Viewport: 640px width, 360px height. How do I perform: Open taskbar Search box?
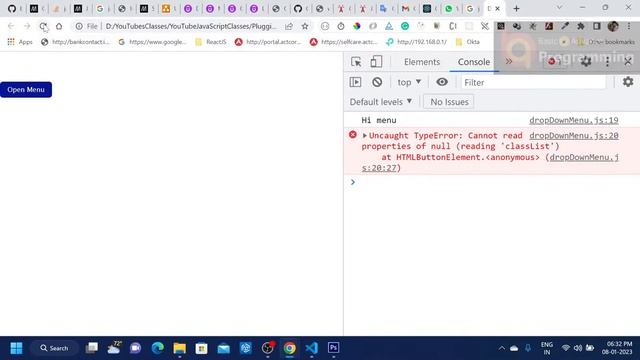tap(54, 348)
